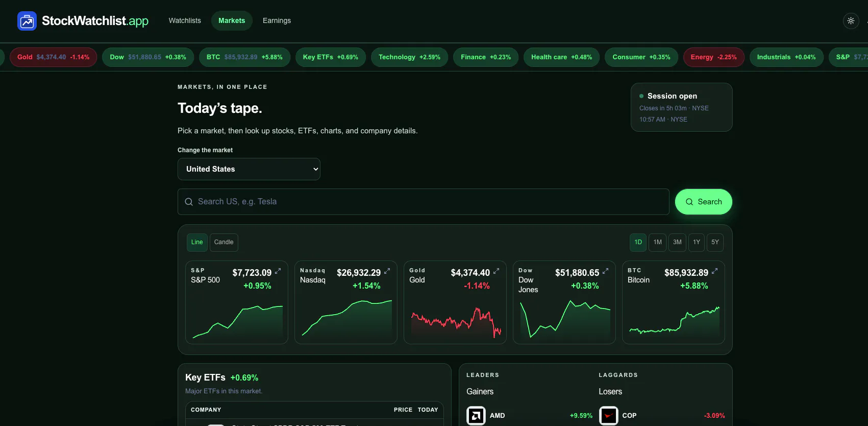Open the Watchlists tab
868x426 pixels.
click(185, 21)
